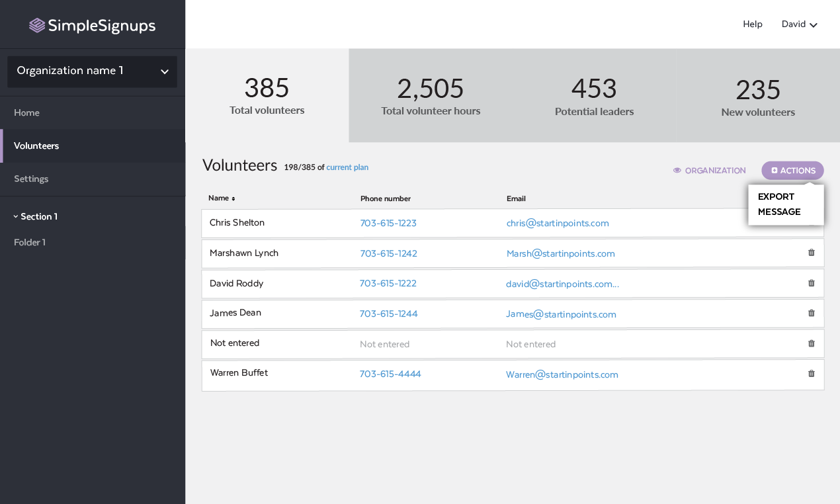Select the Potential leaders stat tab

(594, 95)
